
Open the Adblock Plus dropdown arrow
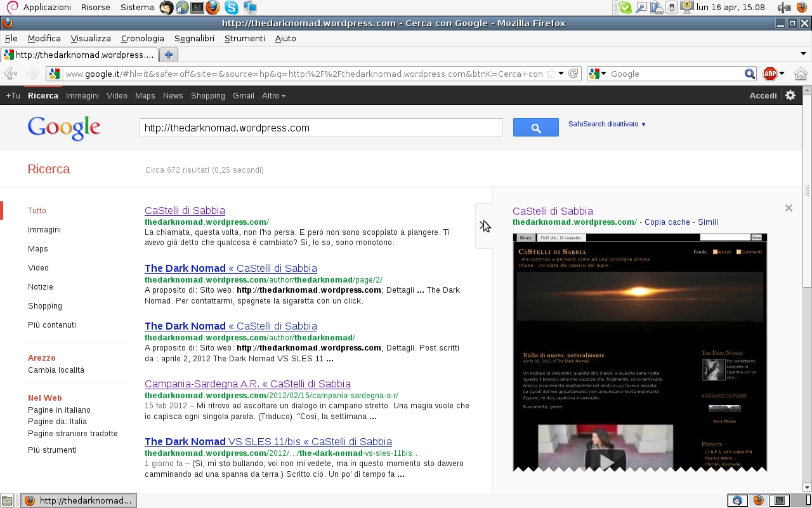[x=782, y=74]
